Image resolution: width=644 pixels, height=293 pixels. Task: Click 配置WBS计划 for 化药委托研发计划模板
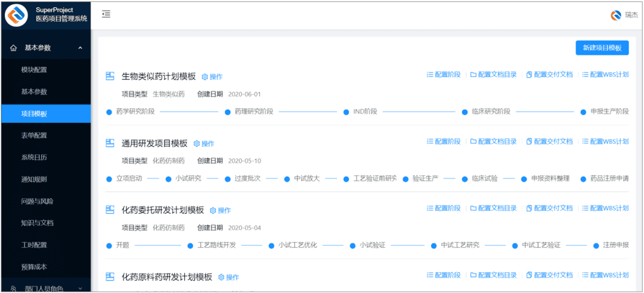605,208
